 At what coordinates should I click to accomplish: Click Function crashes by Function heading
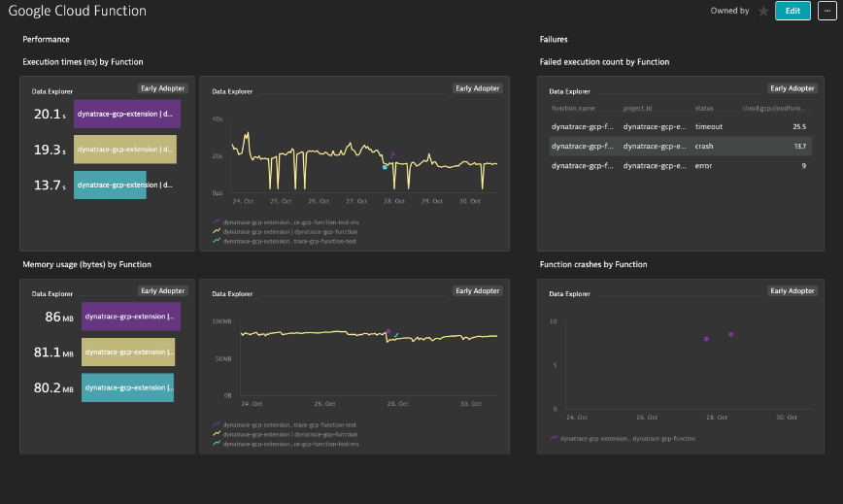593,264
